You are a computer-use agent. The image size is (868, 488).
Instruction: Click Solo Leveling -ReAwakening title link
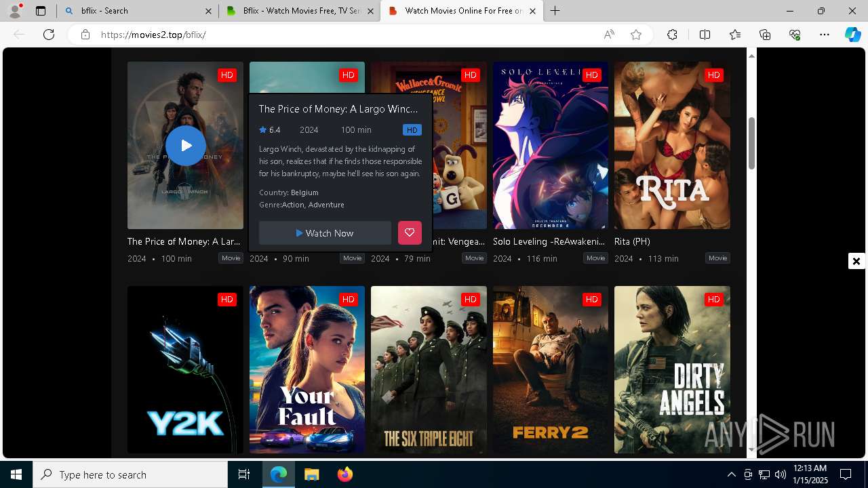pos(549,241)
